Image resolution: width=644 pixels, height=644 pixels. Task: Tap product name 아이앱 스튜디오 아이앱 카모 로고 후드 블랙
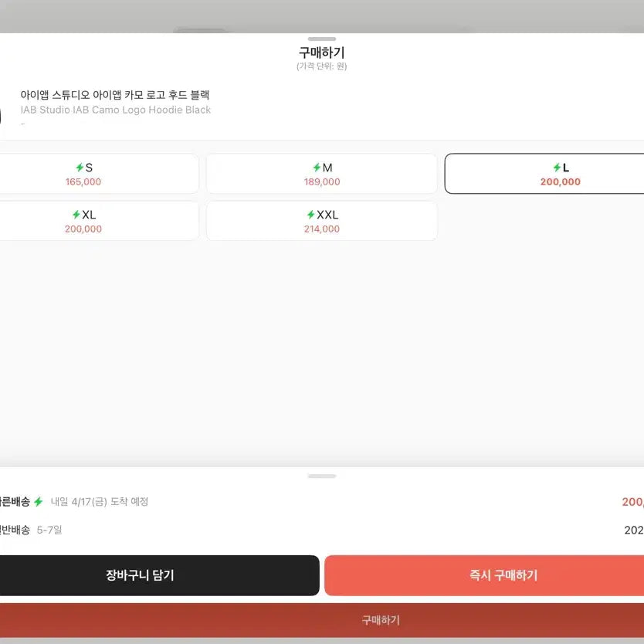(115, 95)
